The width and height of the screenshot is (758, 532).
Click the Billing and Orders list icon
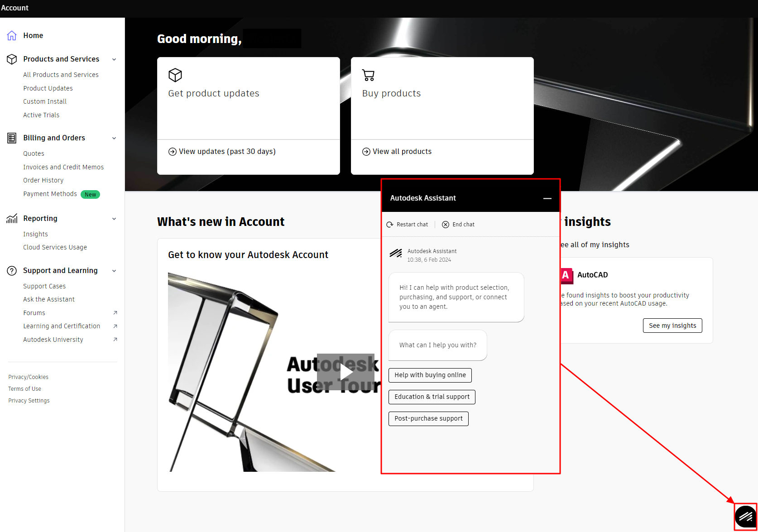click(x=12, y=138)
